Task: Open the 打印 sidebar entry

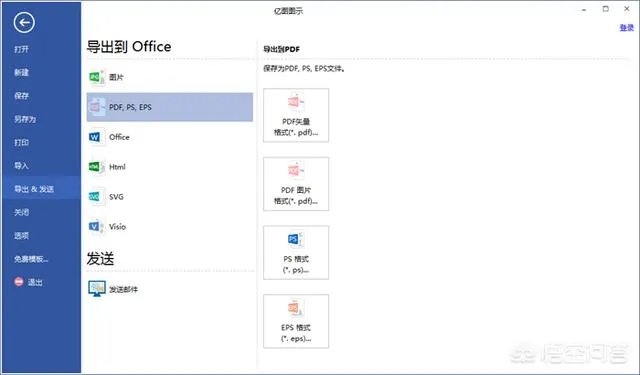Action: click(x=21, y=142)
